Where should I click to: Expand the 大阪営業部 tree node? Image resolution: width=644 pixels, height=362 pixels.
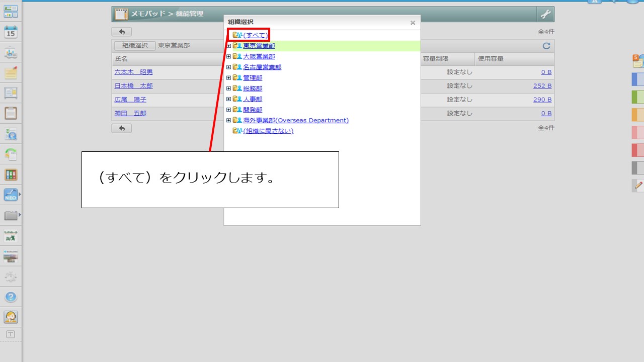pyautogui.click(x=228, y=57)
